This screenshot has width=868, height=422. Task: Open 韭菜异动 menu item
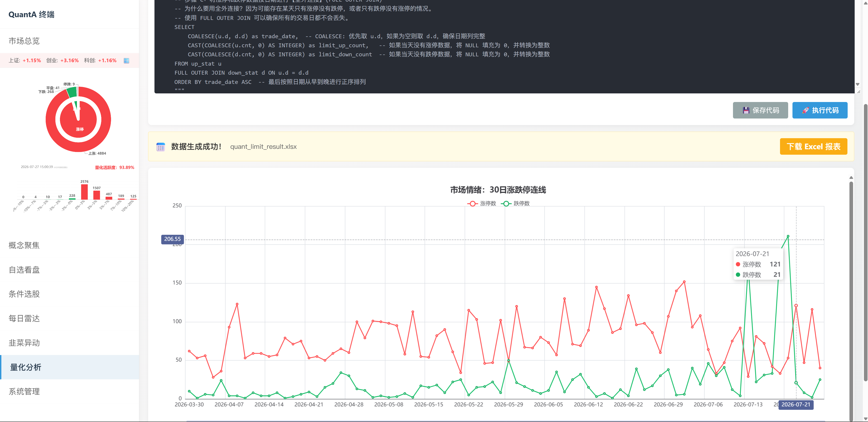24,342
